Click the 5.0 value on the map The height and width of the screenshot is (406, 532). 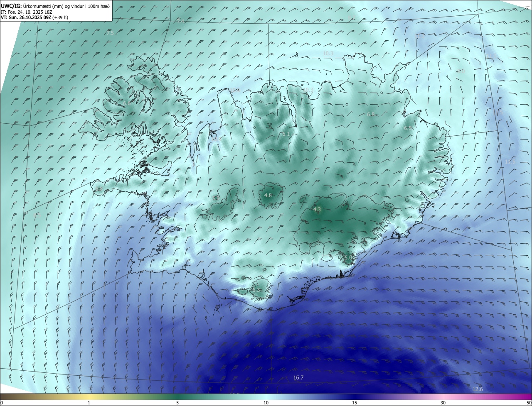click(x=348, y=258)
